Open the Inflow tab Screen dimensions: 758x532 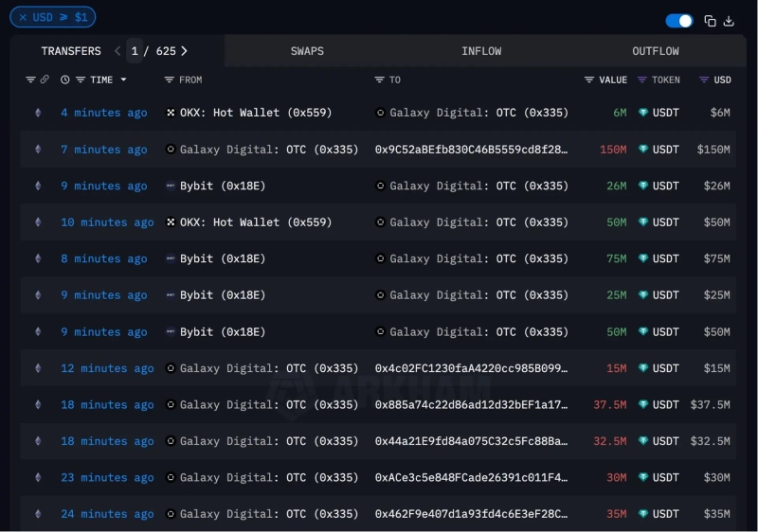(481, 51)
